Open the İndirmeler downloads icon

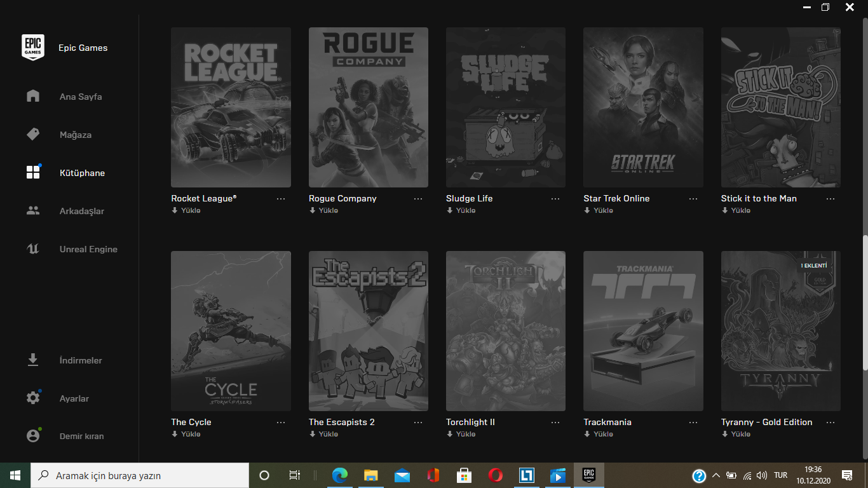[33, 360]
